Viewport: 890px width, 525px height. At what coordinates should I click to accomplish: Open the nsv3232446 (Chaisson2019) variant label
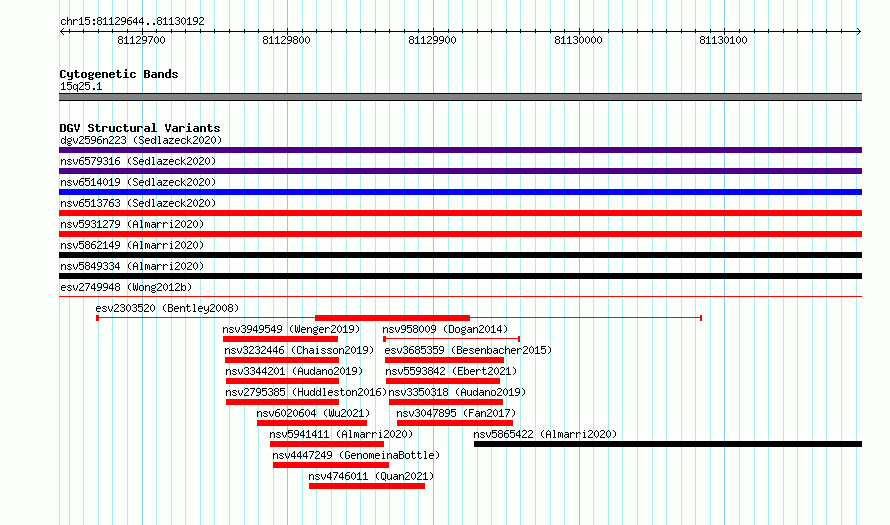coord(299,350)
